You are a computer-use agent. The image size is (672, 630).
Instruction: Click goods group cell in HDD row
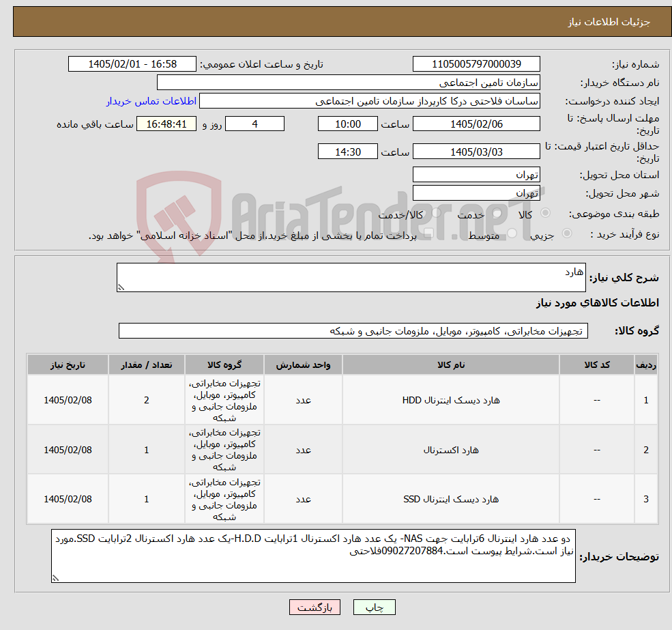point(224,400)
